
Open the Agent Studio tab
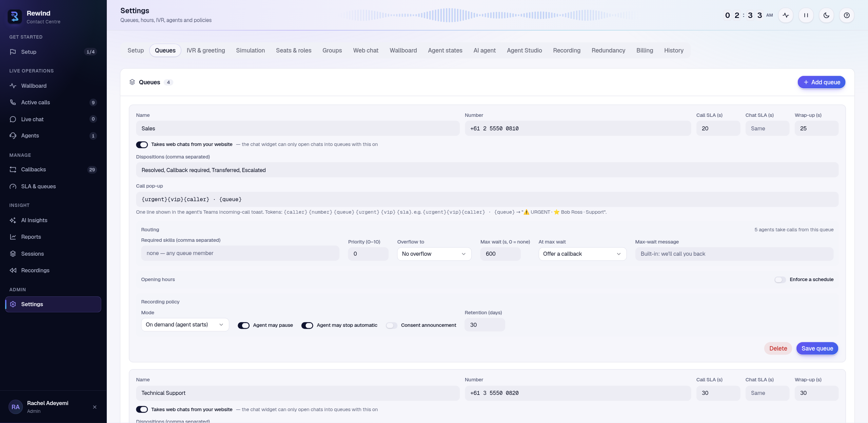(524, 50)
